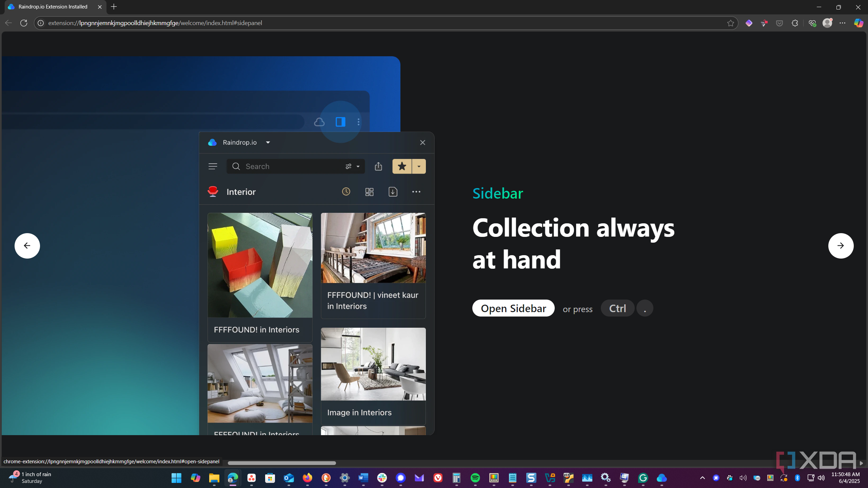The height and width of the screenshot is (488, 868).
Task: Click the Open Sidebar button
Action: [x=513, y=308]
